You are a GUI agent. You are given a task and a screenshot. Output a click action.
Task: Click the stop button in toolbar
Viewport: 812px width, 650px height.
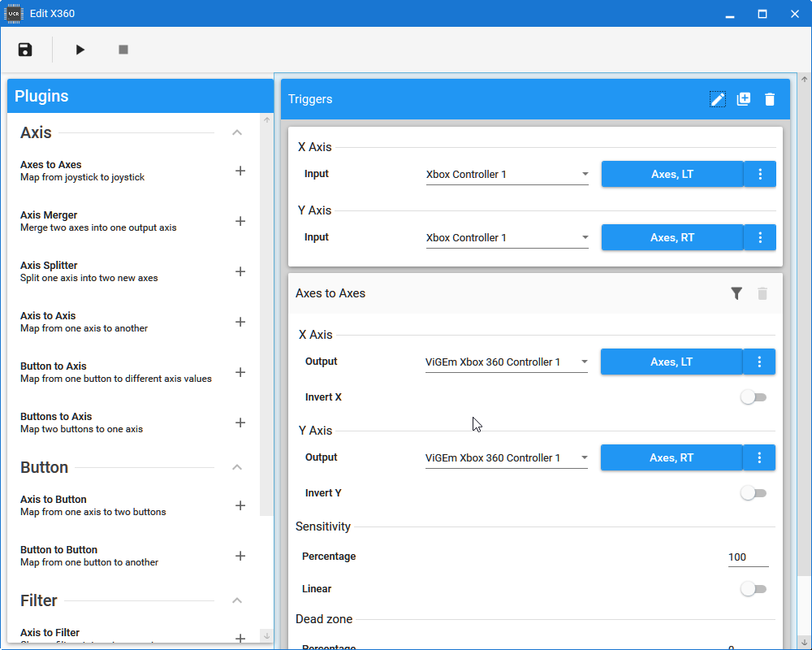tap(123, 50)
